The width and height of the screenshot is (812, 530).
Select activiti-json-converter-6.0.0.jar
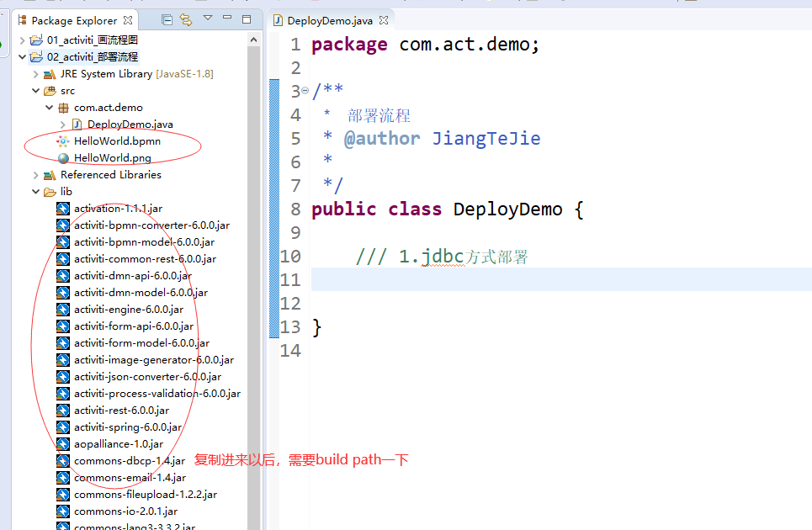(x=147, y=377)
